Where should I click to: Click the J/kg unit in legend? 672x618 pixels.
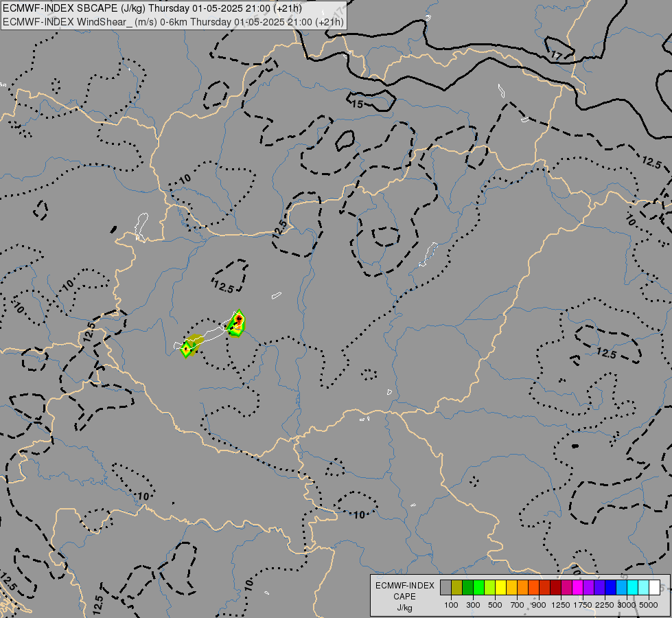point(404,608)
